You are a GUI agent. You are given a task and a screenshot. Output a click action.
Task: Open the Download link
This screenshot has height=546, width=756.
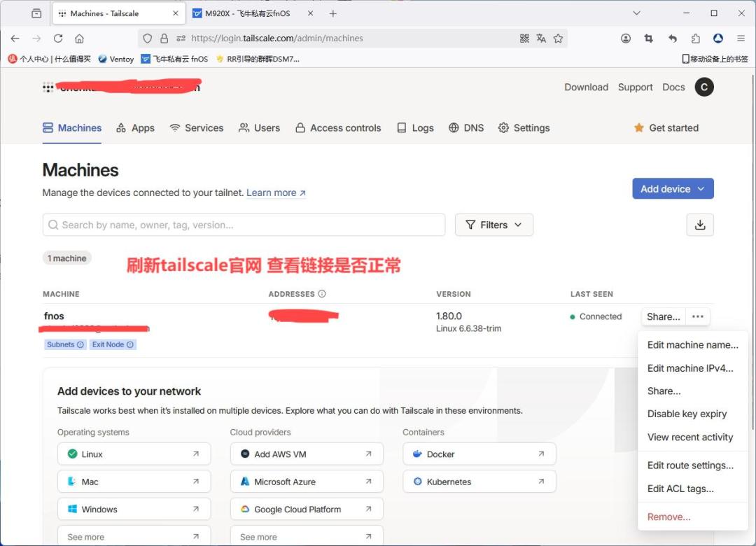tap(587, 87)
